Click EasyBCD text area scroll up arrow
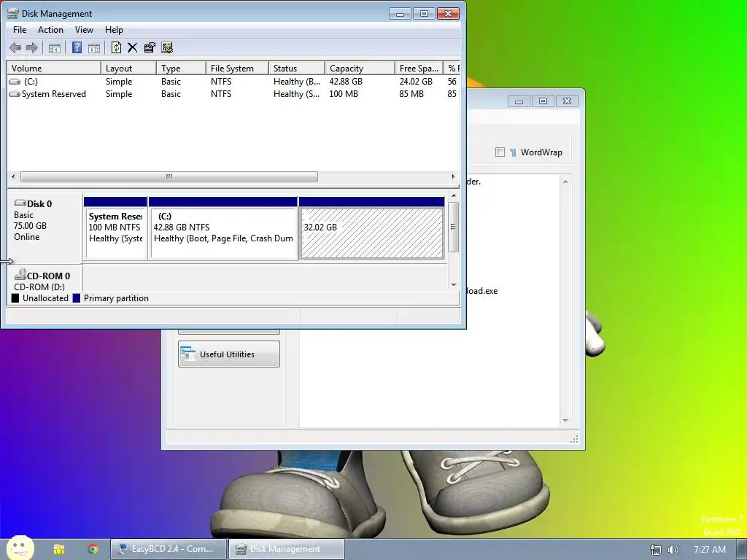The image size is (747, 560). tap(565, 182)
